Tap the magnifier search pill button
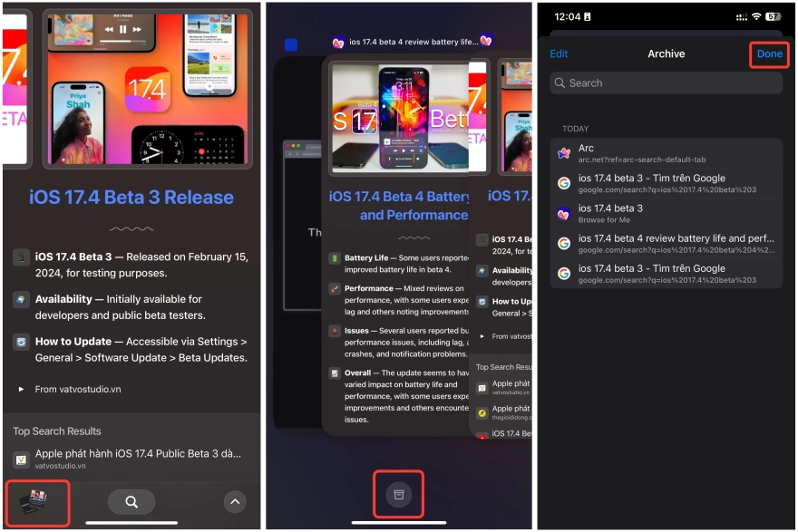This screenshot has height=532, width=798. click(x=131, y=501)
